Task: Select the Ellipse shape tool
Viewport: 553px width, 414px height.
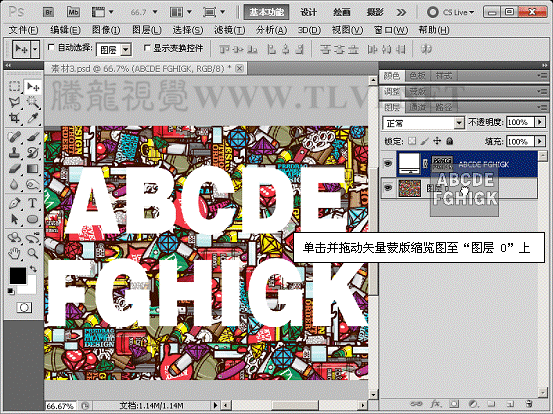Action: tap(33, 219)
